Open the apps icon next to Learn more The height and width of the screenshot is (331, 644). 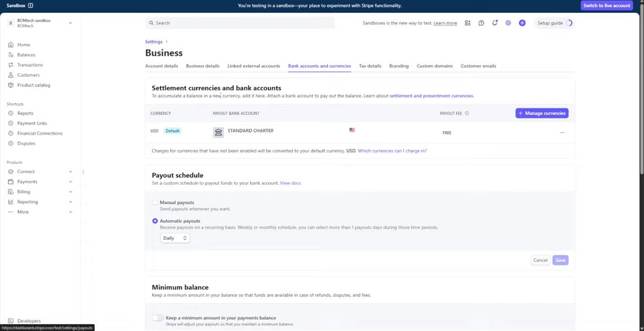coord(467,23)
